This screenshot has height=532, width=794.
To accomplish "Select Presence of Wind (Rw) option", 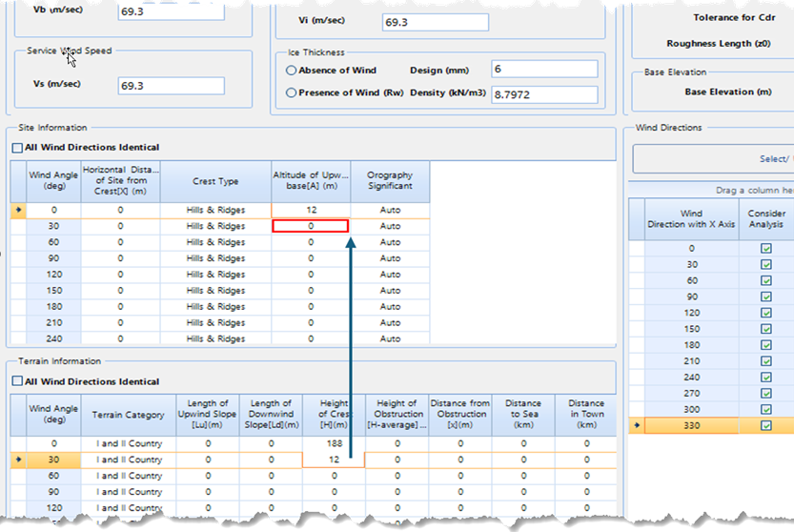I will tap(292, 93).
